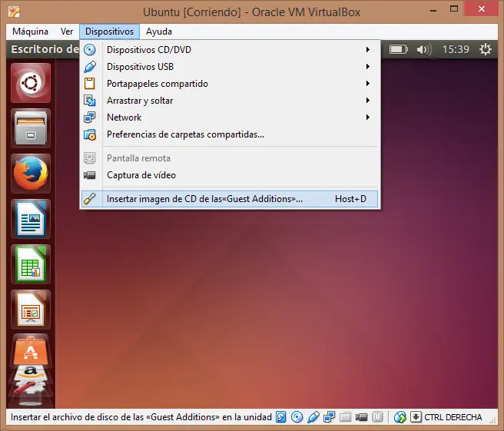
Task: Click the mouse integration status bar icon
Action: pyautogui.click(x=400, y=417)
